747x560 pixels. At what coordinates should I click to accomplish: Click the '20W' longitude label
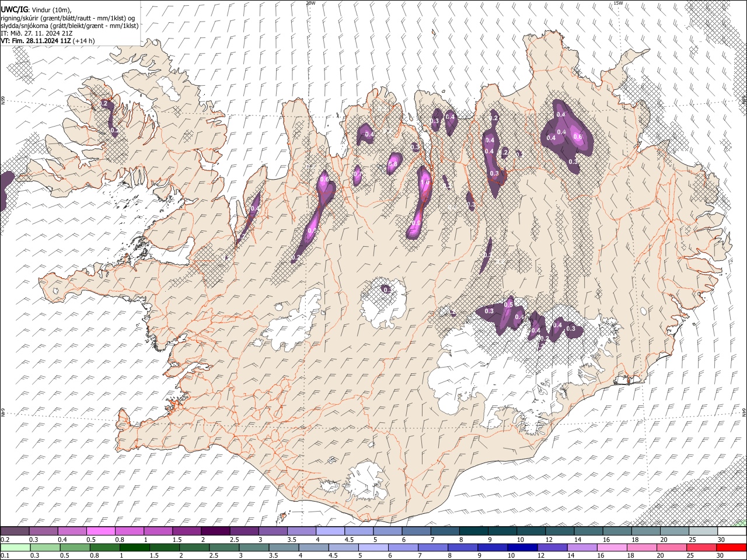(311, 2)
